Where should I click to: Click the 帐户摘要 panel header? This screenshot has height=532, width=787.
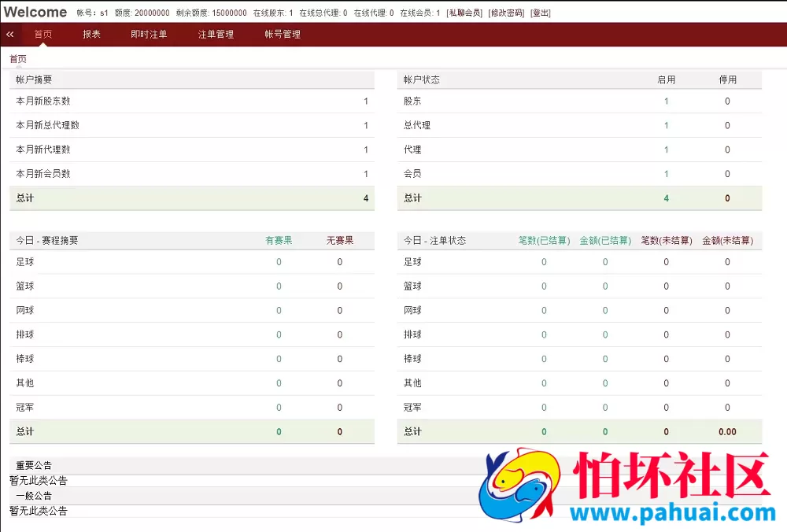pyautogui.click(x=192, y=79)
